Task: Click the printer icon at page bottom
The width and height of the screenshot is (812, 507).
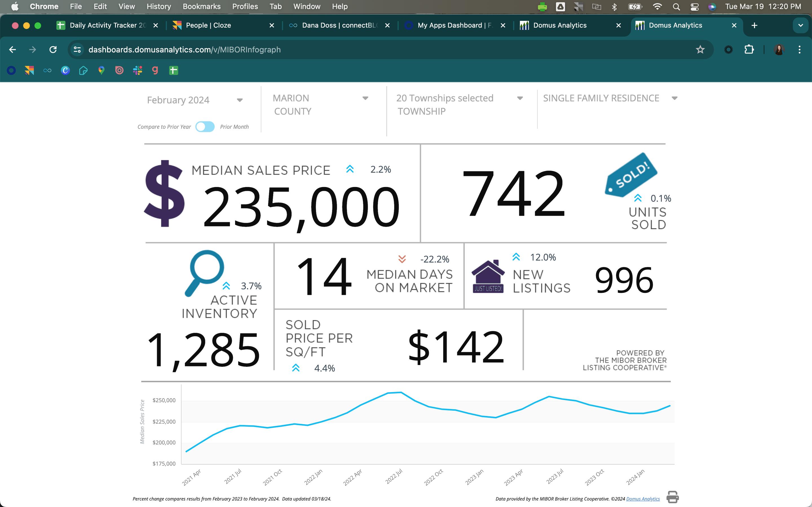Action: (x=672, y=497)
